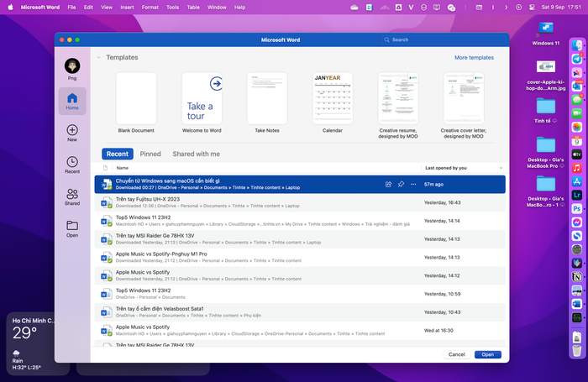Click the Name column header
Viewport: 588px width, 382px height.
[x=123, y=168]
